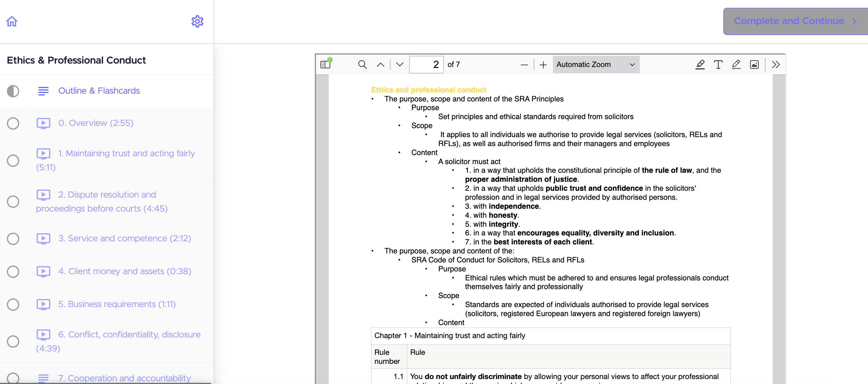Open 5. Business requirements lesson
868x384 pixels.
[x=117, y=304]
